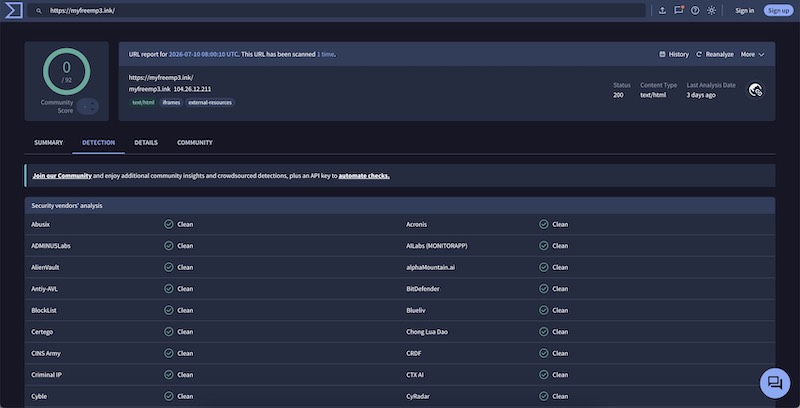Viewport: 800px width, 408px height.
Task: Click the Clean checkmark icon for Abusix
Action: click(168, 224)
